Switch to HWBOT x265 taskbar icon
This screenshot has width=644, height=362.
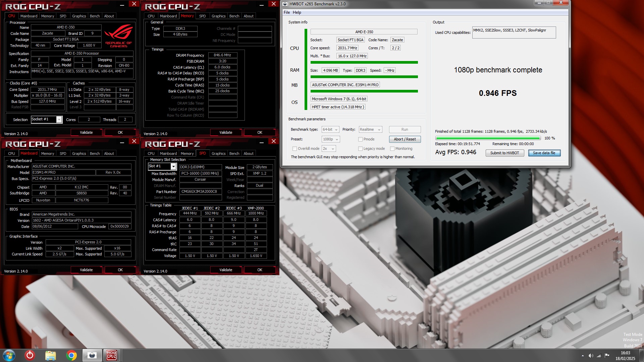pyautogui.click(x=92, y=355)
